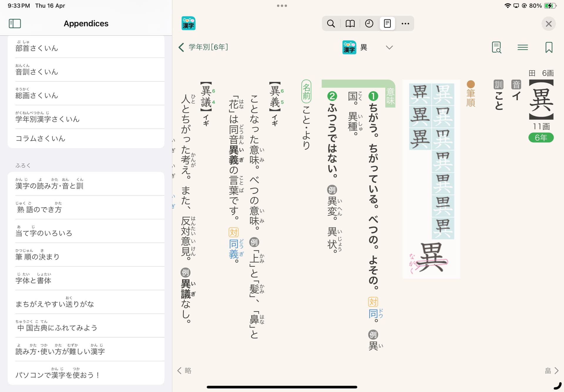Bookmark the 異 entry
The width and height of the screenshot is (564, 392).
click(549, 47)
